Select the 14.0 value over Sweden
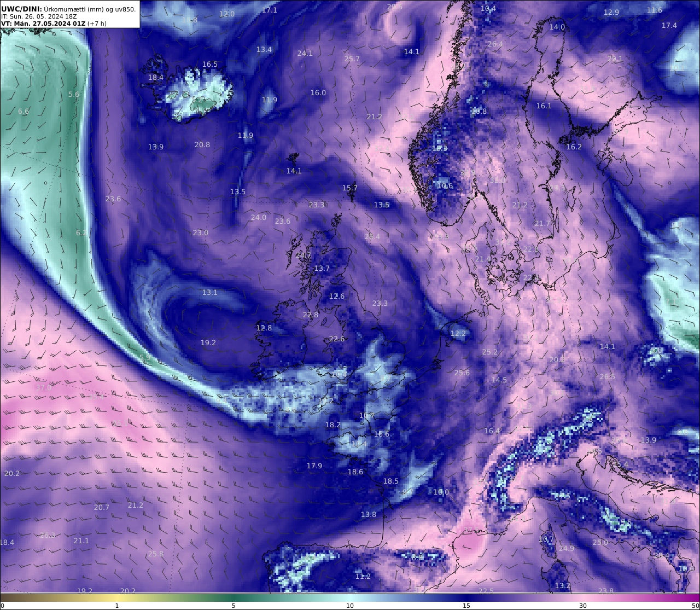The height and width of the screenshot is (610, 700). tap(557, 27)
